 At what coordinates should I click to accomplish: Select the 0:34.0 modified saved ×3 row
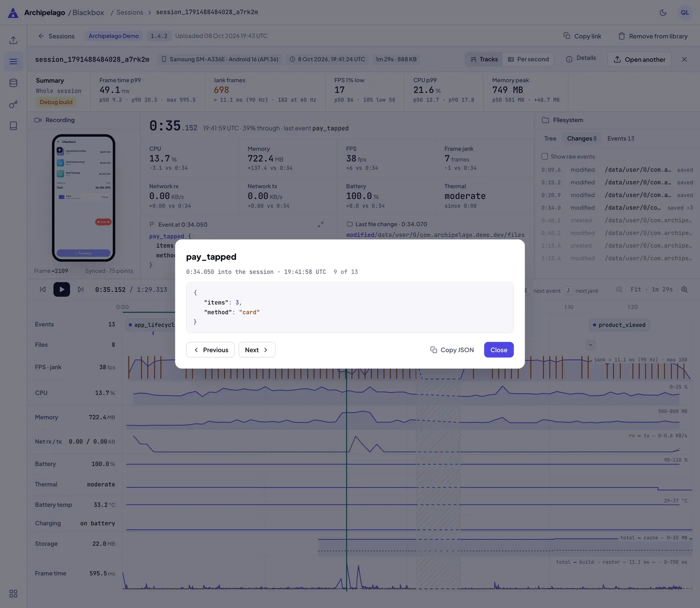(x=617, y=208)
